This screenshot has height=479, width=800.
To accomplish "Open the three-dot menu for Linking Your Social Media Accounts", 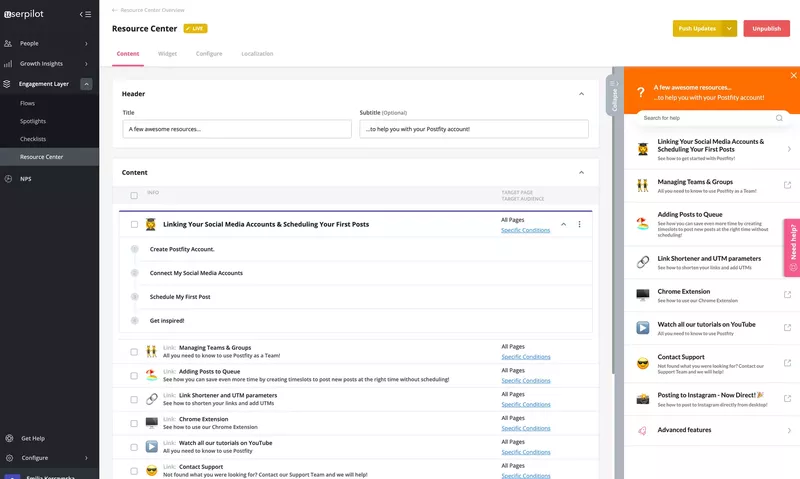I will [x=579, y=224].
